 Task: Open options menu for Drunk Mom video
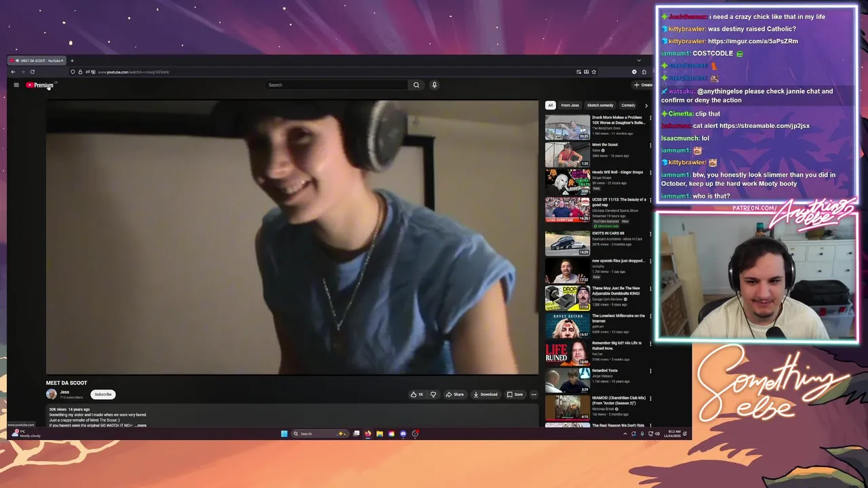[x=650, y=118]
